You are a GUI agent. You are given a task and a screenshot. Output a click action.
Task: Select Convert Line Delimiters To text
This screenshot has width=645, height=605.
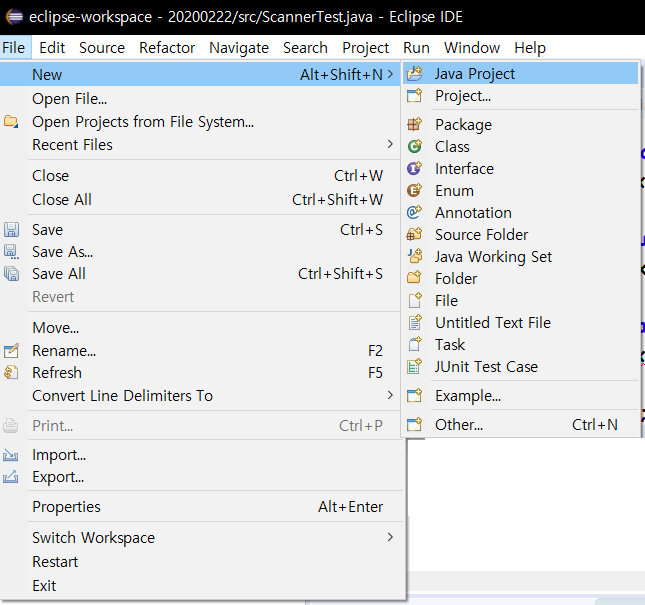coord(122,396)
